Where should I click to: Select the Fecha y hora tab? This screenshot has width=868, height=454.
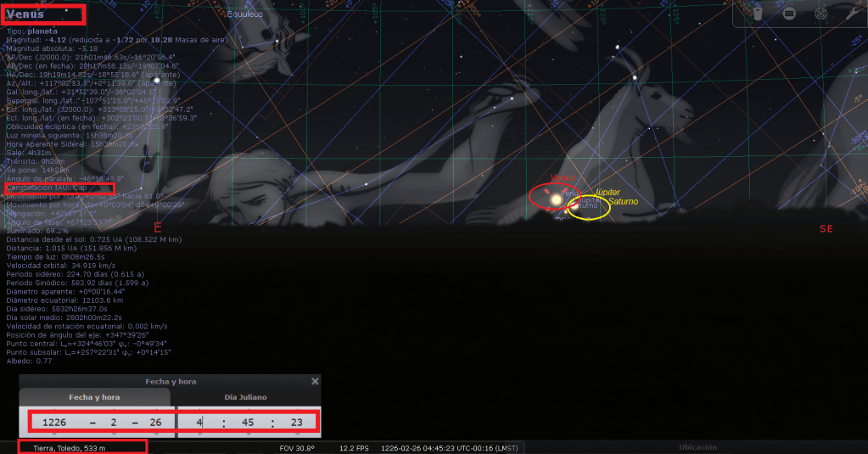95,397
